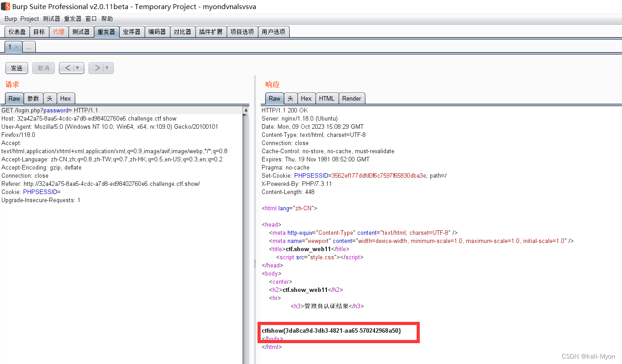Switch to the 对比器 tab

coord(183,32)
